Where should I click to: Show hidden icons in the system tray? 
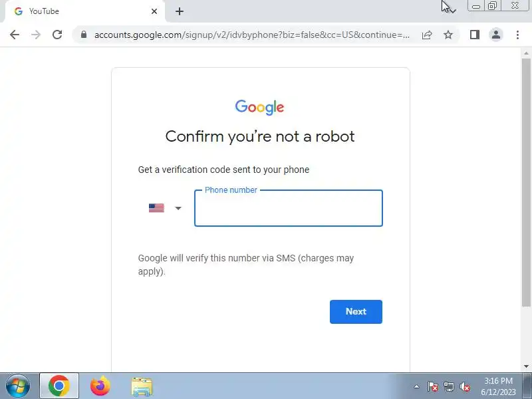(x=416, y=386)
